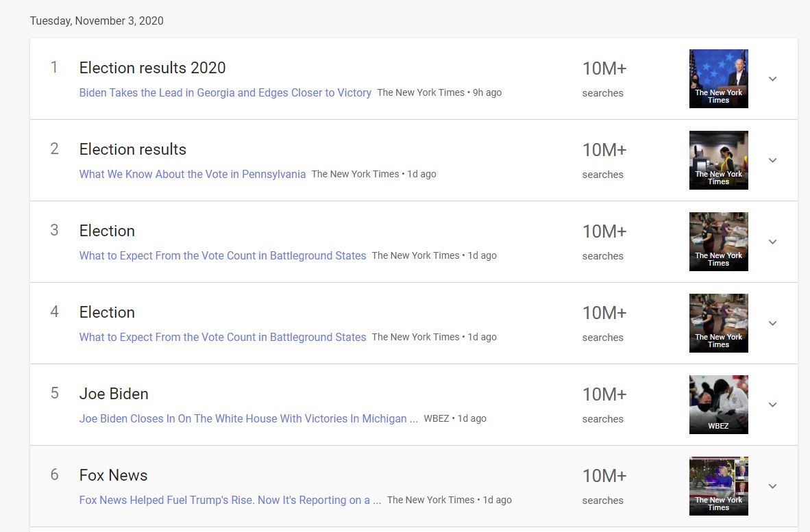810x532 pixels.
Task: Click the 'WBEZ • 1d ago' source text
Action: [x=455, y=419]
